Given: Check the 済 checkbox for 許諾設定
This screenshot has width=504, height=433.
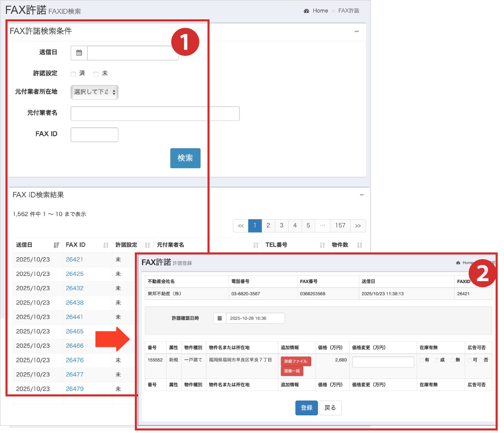Looking at the screenshot, I should [x=73, y=74].
